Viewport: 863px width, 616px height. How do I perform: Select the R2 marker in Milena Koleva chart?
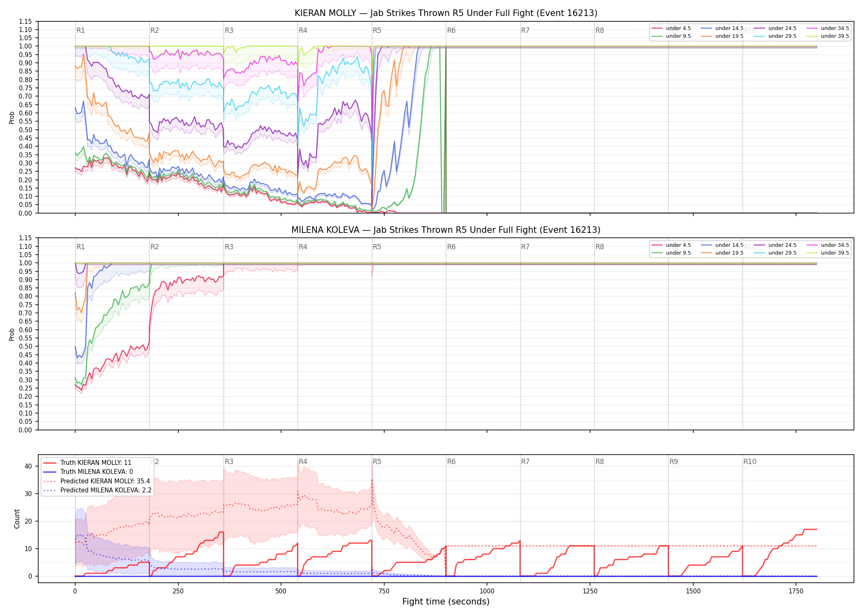coord(155,247)
